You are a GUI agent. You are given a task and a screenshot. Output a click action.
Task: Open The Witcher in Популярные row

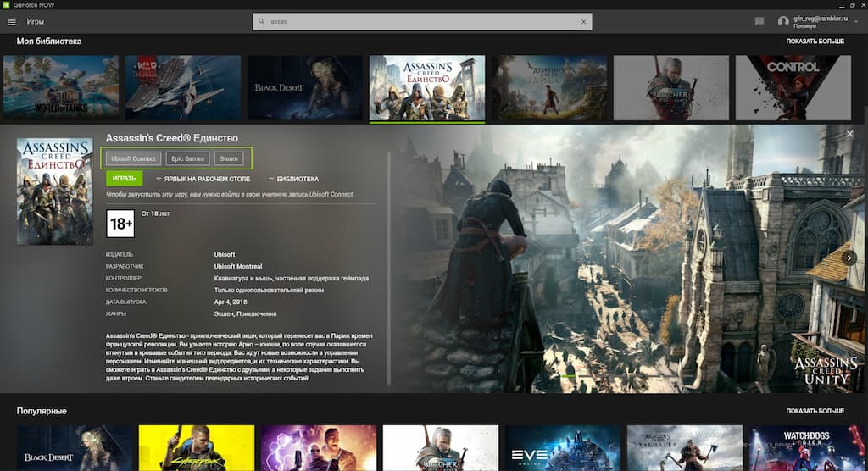coord(441,448)
